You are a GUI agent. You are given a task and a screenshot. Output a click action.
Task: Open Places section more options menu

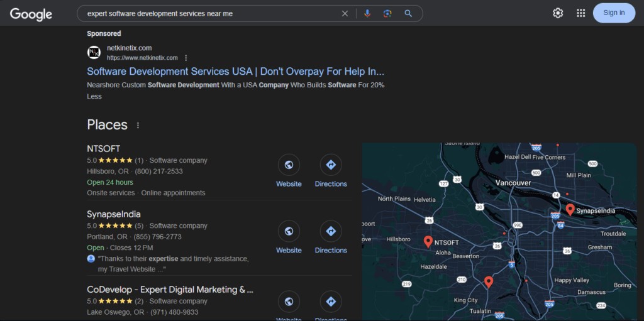click(x=138, y=125)
